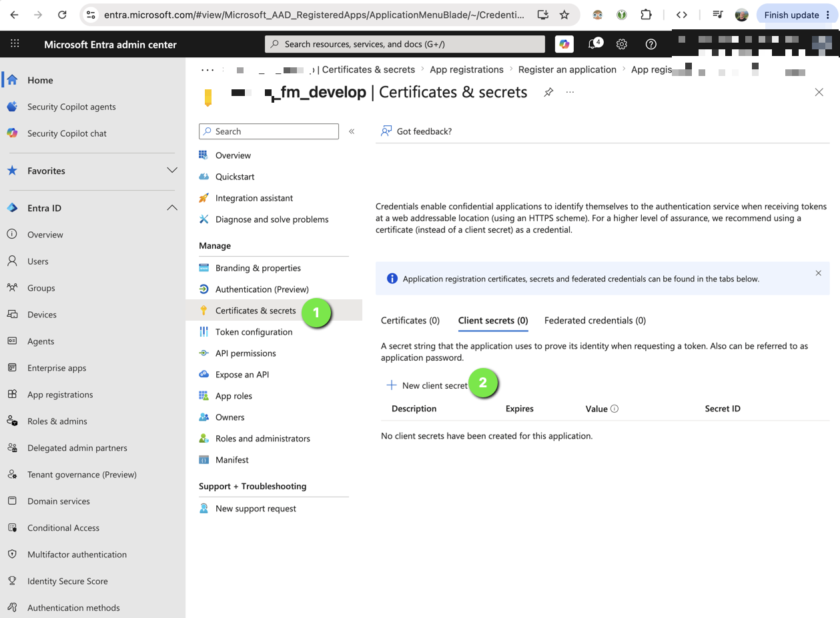Select the Client secrets (0) tab
840x618 pixels.
click(493, 321)
